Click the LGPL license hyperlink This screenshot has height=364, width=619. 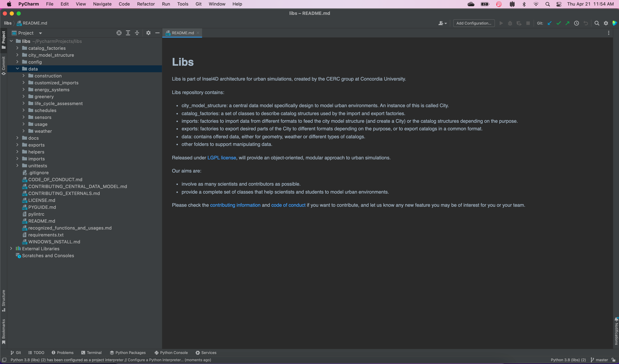point(222,157)
